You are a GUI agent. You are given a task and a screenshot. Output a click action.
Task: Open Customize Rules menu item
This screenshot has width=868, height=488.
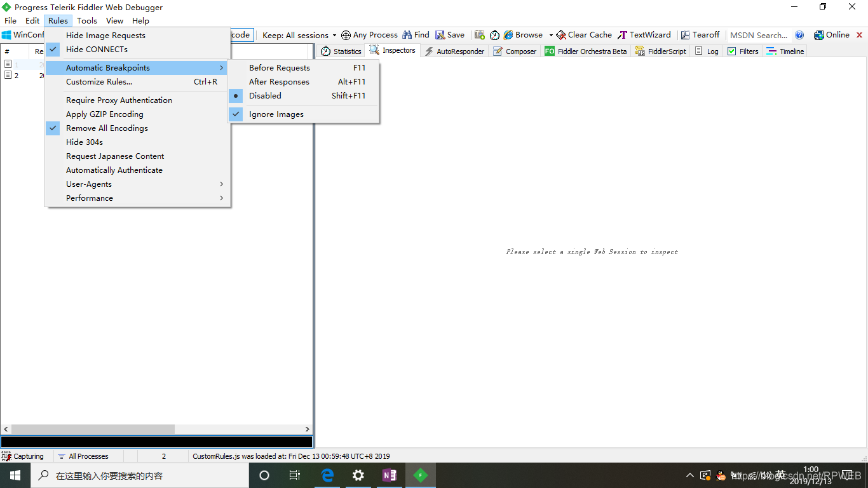tap(137, 82)
